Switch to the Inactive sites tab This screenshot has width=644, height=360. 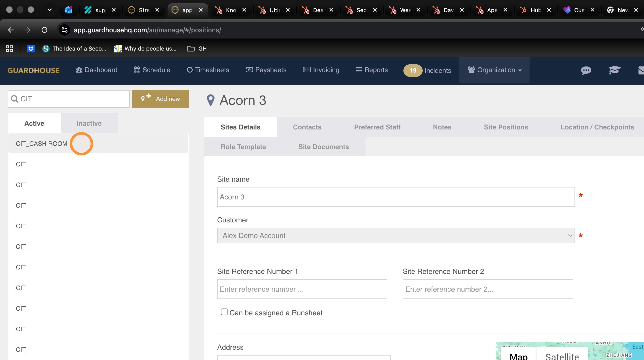pos(89,123)
